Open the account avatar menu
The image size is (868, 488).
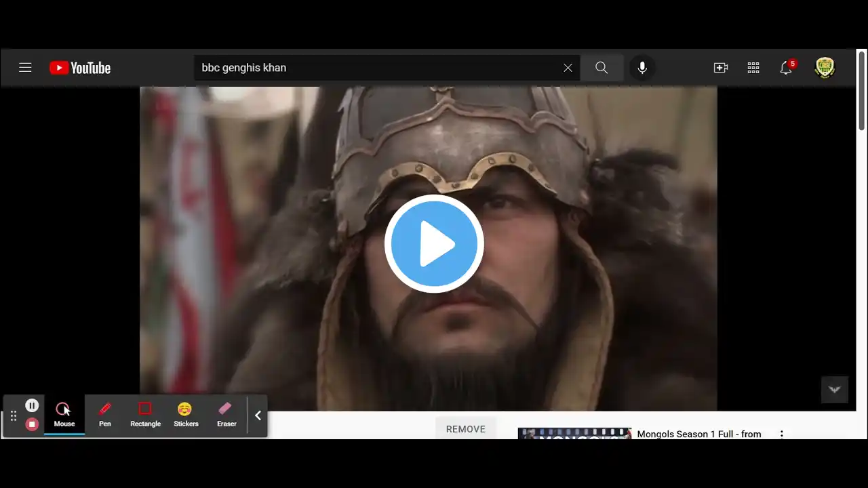coord(825,68)
